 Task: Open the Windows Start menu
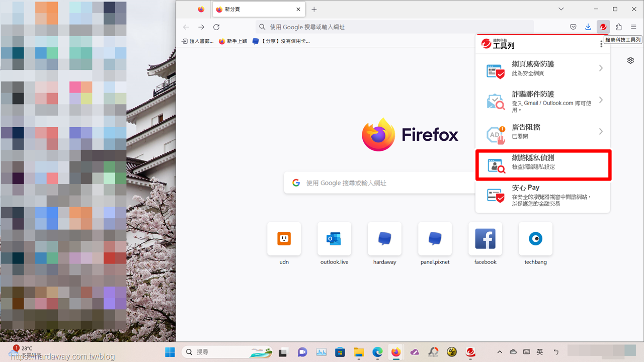click(x=170, y=352)
